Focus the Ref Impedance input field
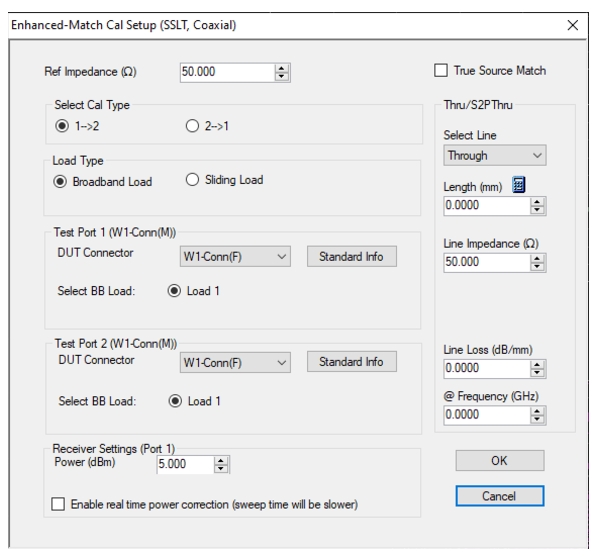 pyautogui.click(x=227, y=72)
